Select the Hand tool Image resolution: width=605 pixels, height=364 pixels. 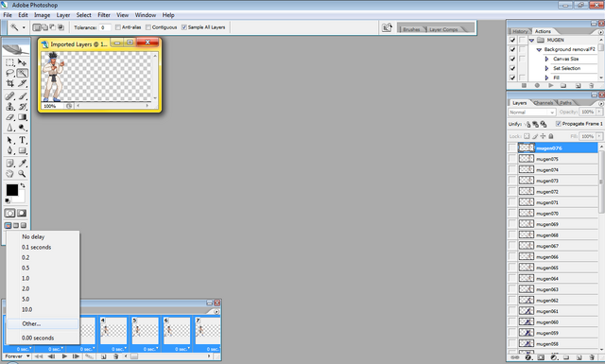pos(10,174)
